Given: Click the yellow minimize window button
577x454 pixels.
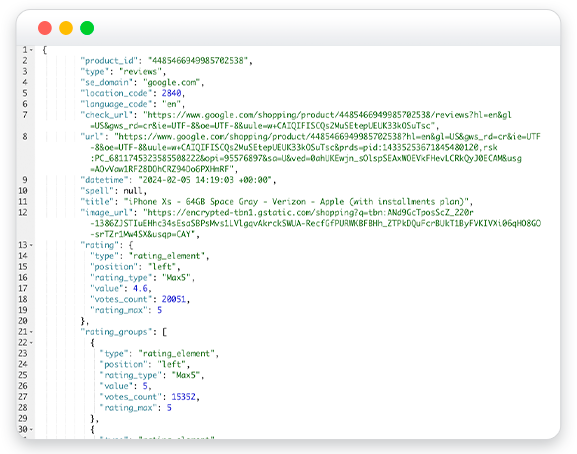Looking at the screenshot, I should pos(66,28).
